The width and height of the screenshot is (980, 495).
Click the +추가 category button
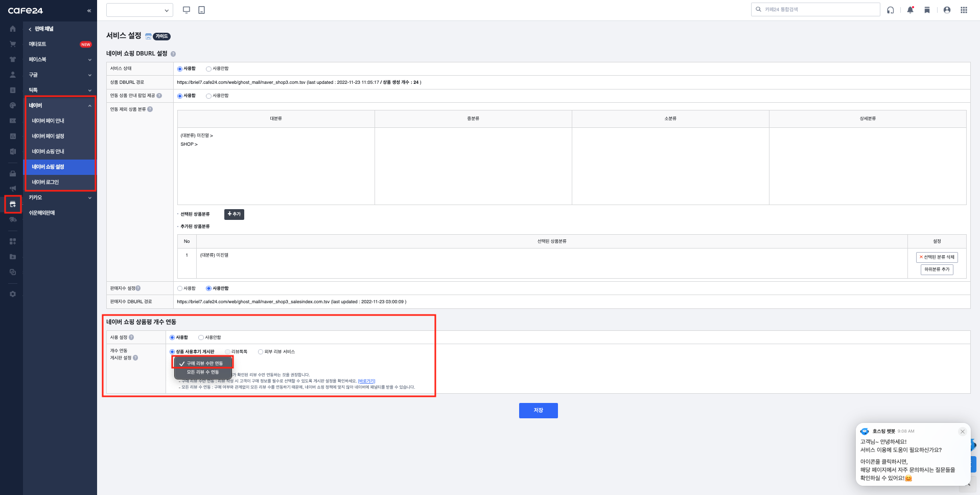point(234,214)
